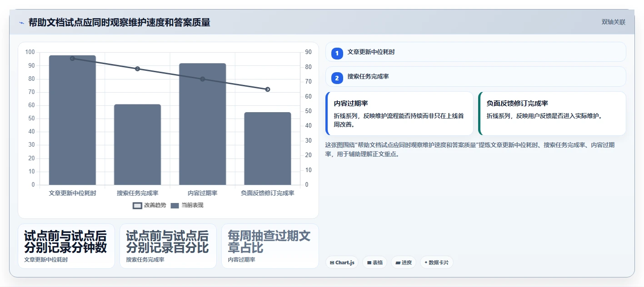This screenshot has width=644, height=287.
Task: Click the lightning icon beside the title
Action: [21, 23]
